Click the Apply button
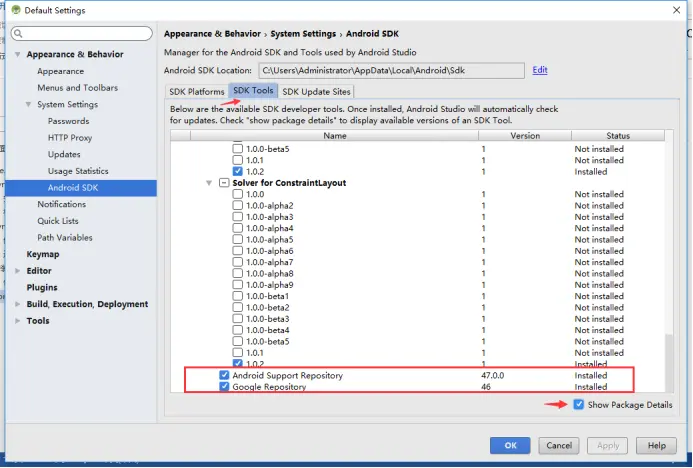This screenshot has width=693, height=468. pyautogui.click(x=608, y=445)
